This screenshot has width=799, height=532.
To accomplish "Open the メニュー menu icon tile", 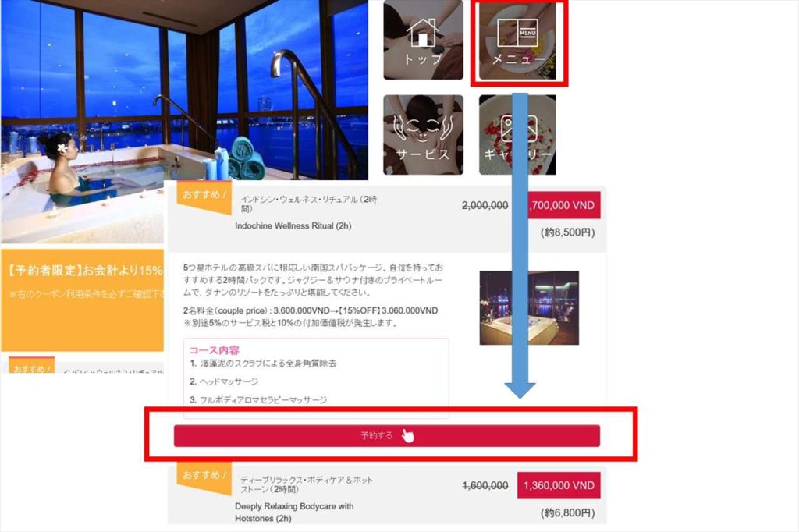I will click(518, 41).
